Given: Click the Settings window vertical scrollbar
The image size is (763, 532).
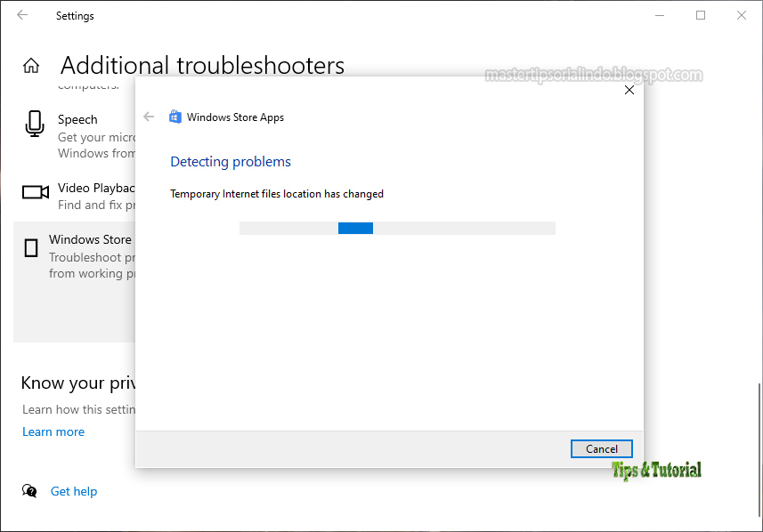Looking at the screenshot, I should pyautogui.click(x=759, y=450).
